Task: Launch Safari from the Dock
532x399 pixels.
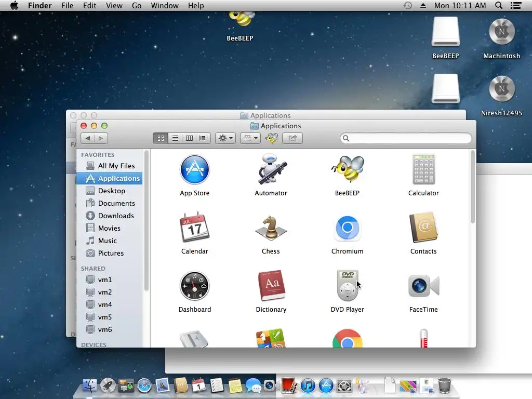Action: pos(144,386)
